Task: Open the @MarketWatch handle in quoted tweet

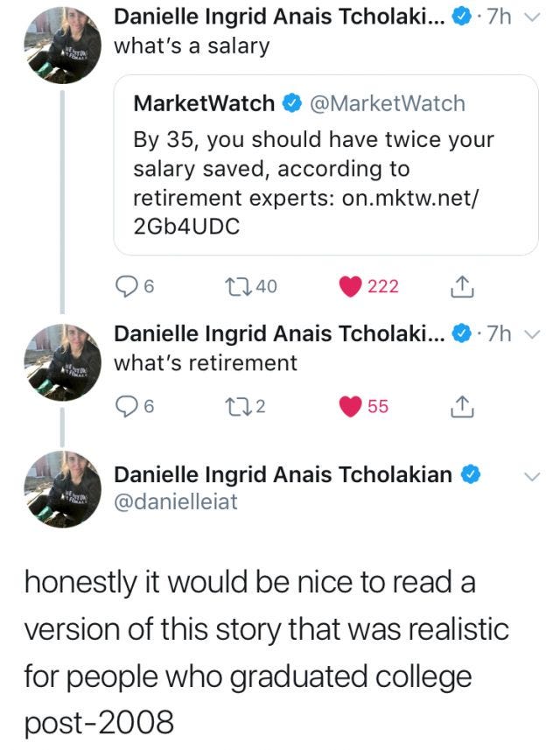Action: coord(388,103)
